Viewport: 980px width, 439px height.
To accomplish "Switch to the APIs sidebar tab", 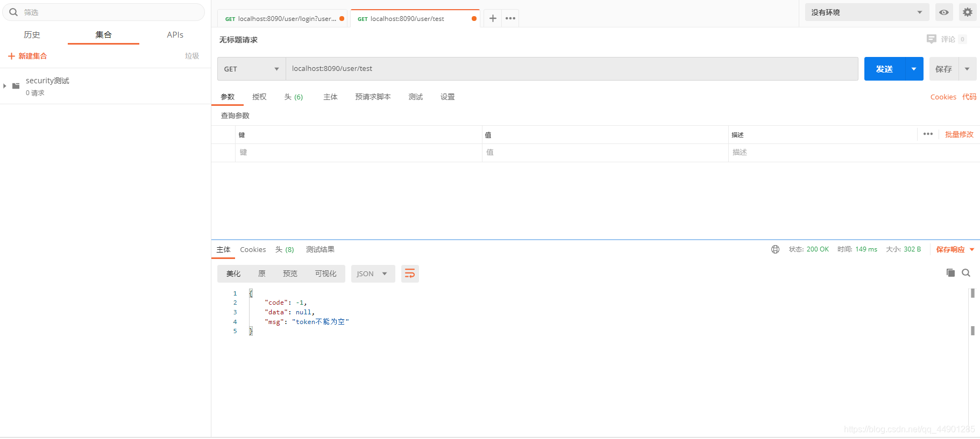I will click(x=175, y=34).
